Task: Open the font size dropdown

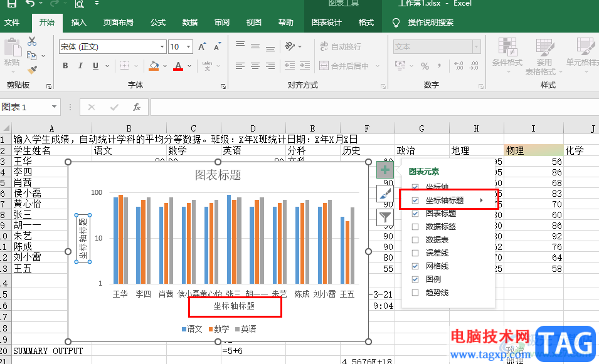Action: 189,46
